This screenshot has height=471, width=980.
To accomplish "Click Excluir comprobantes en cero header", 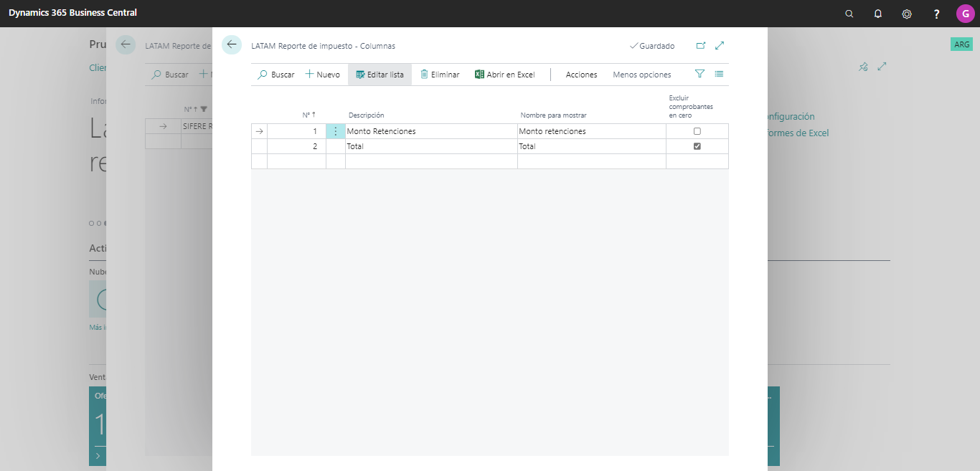I will click(691, 106).
